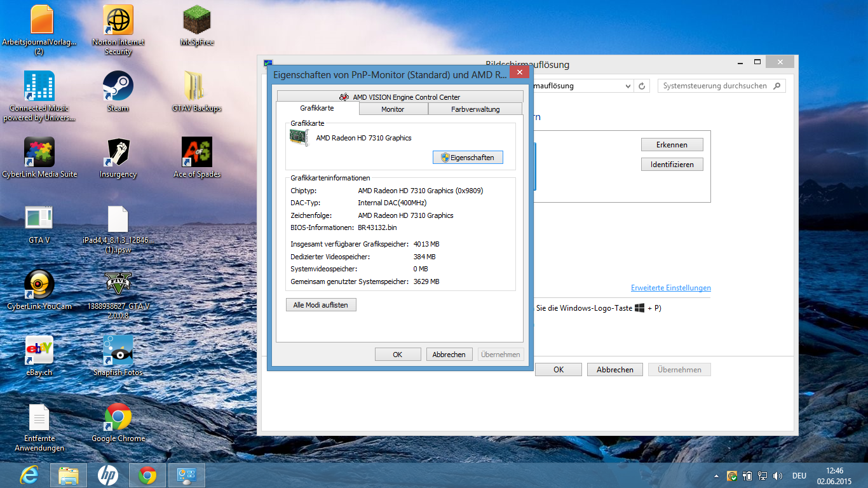This screenshot has width=868, height=488.
Task: Click the Systemsteuerung durchsuchen search field
Action: click(x=721, y=86)
